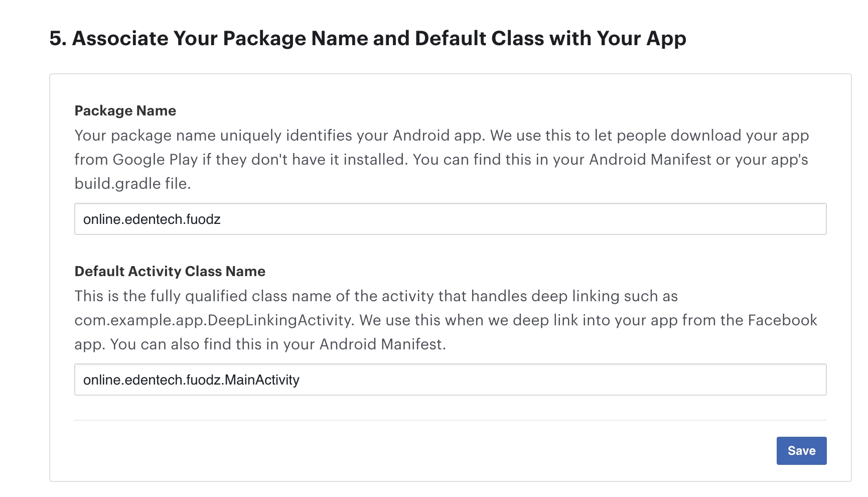Click "MainActivity" text in the class name field
Viewport: 868px width, 497px height.
pyautogui.click(x=262, y=380)
